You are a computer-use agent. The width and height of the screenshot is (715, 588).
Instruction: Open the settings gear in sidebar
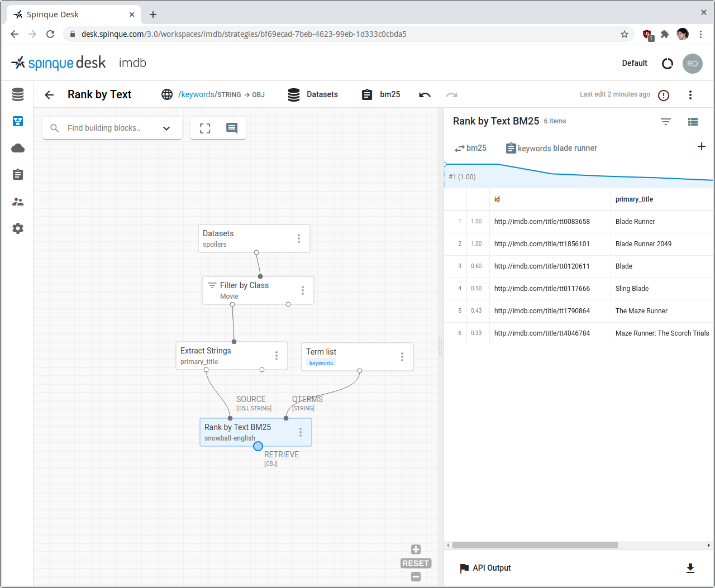(18, 228)
